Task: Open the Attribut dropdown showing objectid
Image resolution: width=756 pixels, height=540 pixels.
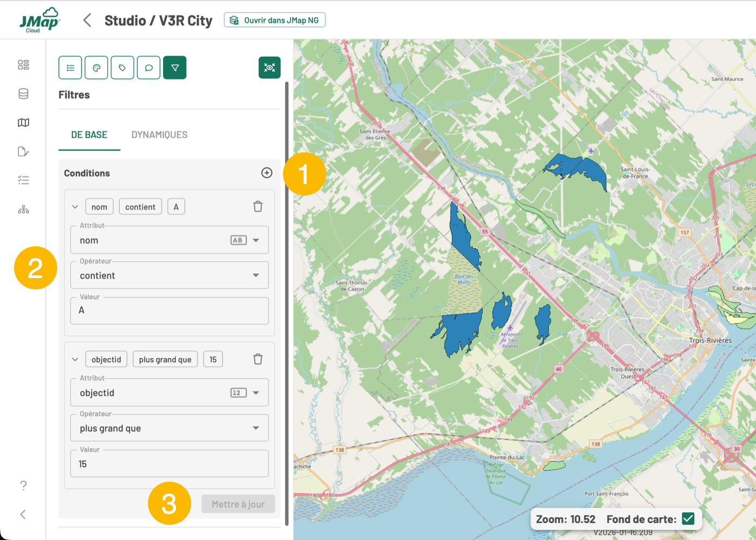Action: click(x=169, y=393)
